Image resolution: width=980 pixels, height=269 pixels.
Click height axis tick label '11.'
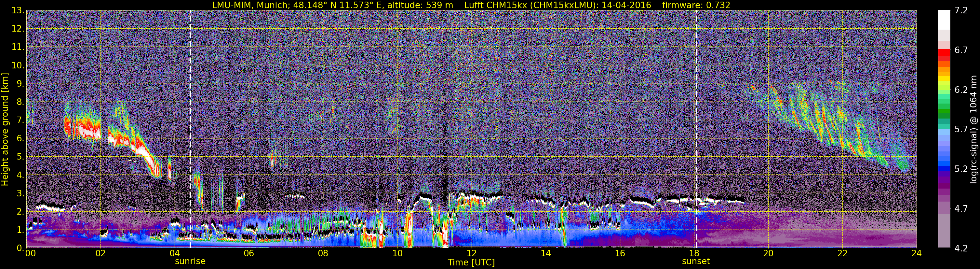coord(18,47)
